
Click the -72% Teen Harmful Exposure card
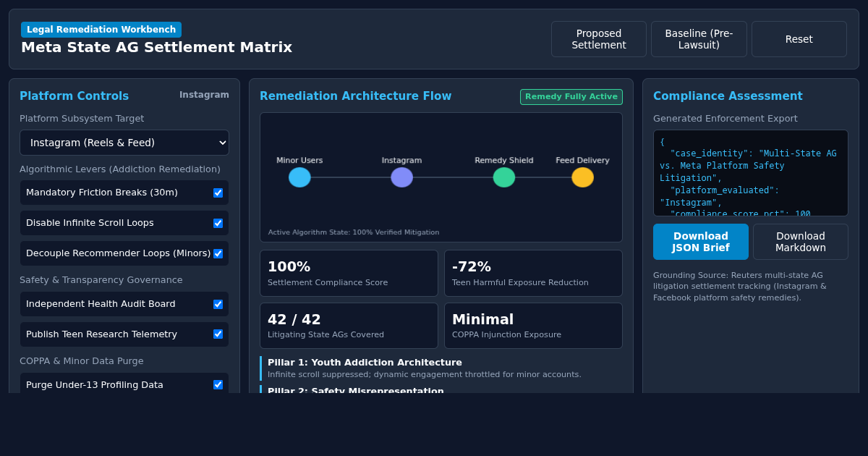(x=533, y=274)
